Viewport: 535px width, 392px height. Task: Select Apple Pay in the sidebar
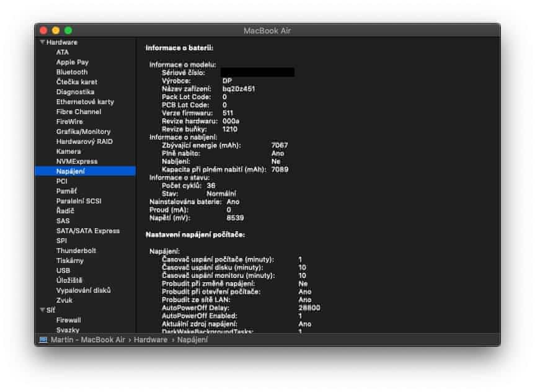pyautogui.click(x=73, y=62)
